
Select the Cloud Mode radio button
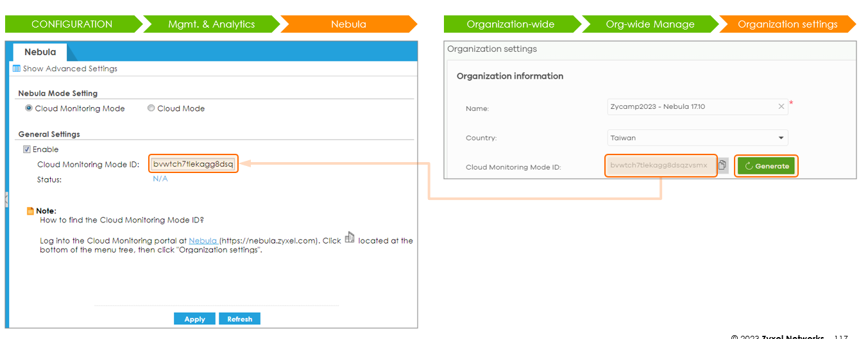pyautogui.click(x=151, y=108)
